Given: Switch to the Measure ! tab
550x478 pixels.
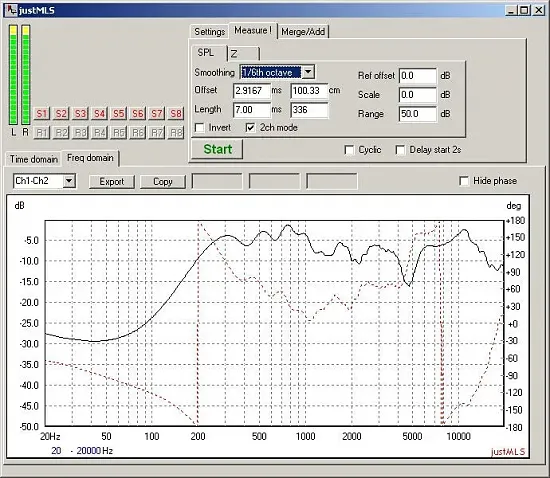Looking at the screenshot, I should (x=253, y=31).
